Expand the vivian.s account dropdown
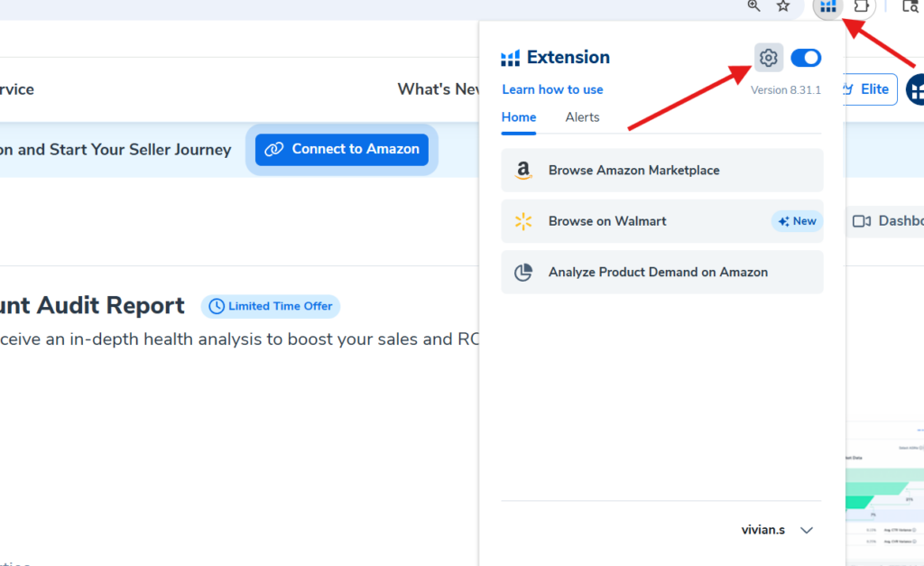The image size is (924, 566). [x=806, y=530]
